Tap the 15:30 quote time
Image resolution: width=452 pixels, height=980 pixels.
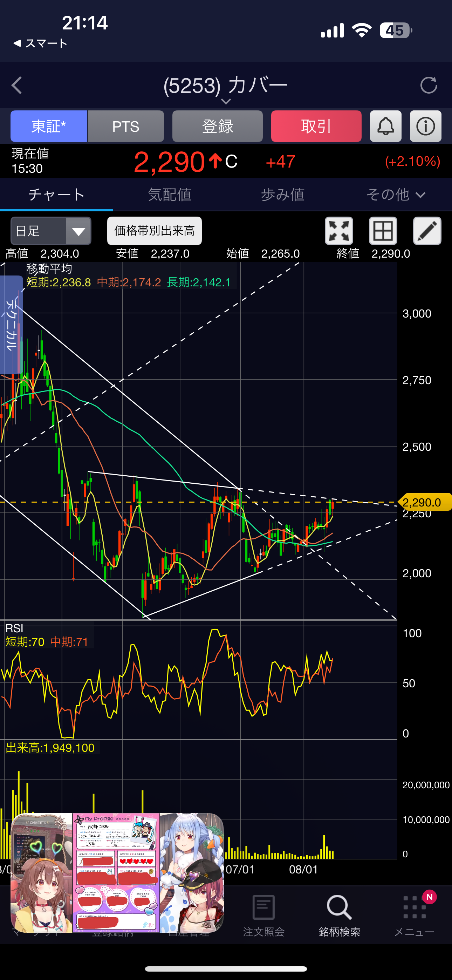click(x=27, y=169)
